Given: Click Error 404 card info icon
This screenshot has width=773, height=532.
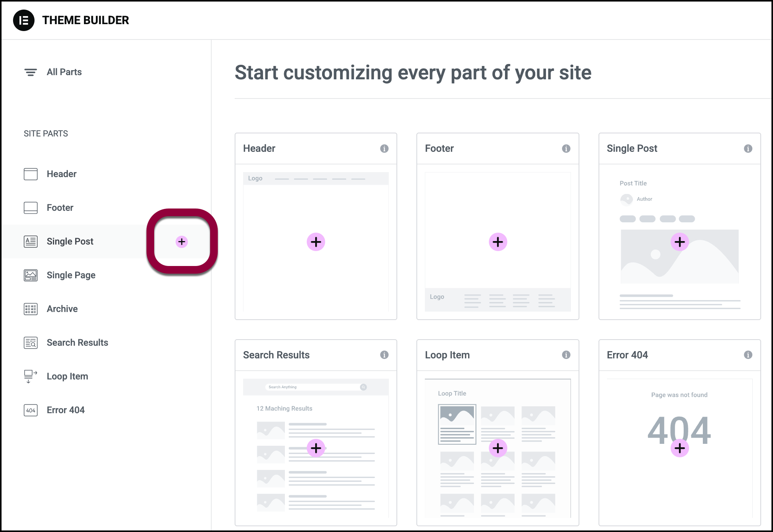Looking at the screenshot, I should click(x=748, y=355).
